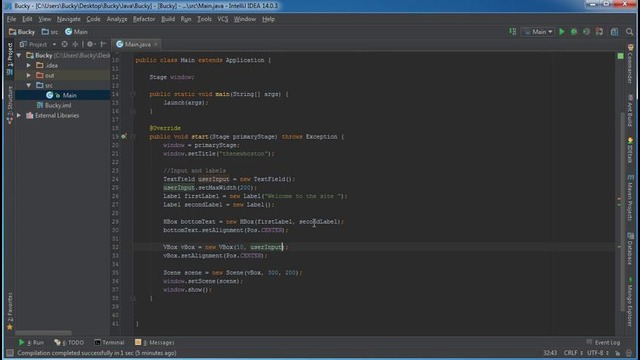Toggle tool window buttons in status bar corner

tap(10, 353)
